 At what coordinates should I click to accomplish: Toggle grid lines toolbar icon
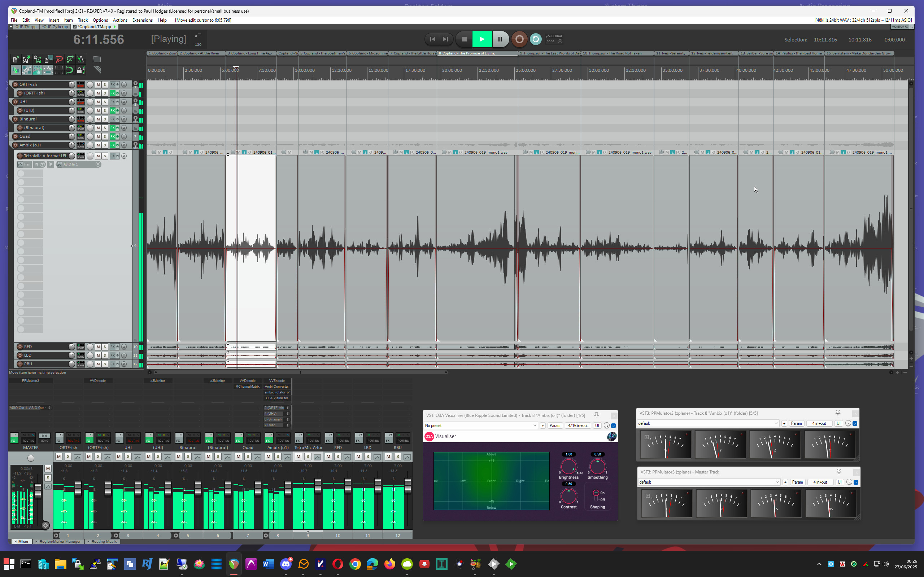pyautogui.click(x=59, y=70)
